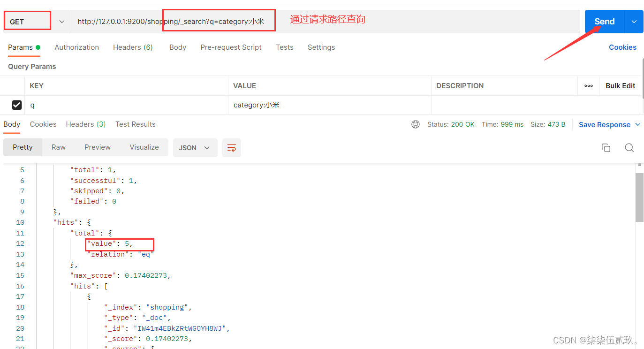This screenshot has width=644, height=349.
Task: Click the "max_score": 0.17402273 line
Action: click(121, 275)
